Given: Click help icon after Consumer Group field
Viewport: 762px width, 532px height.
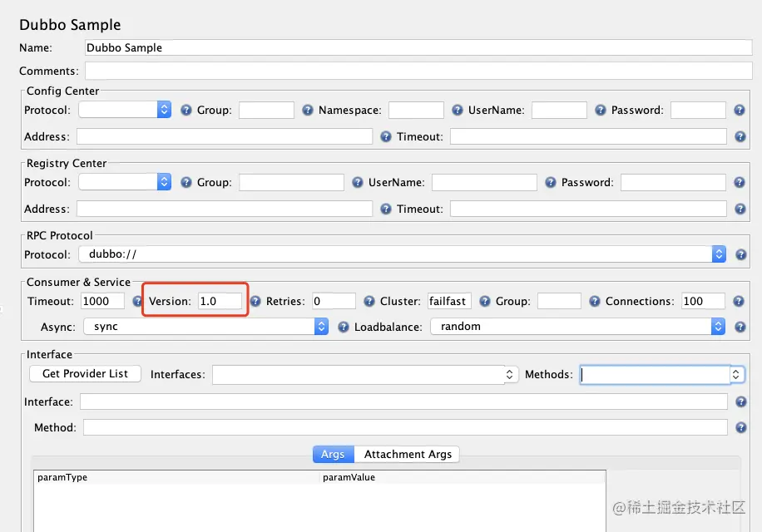Looking at the screenshot, I should 595,302.
